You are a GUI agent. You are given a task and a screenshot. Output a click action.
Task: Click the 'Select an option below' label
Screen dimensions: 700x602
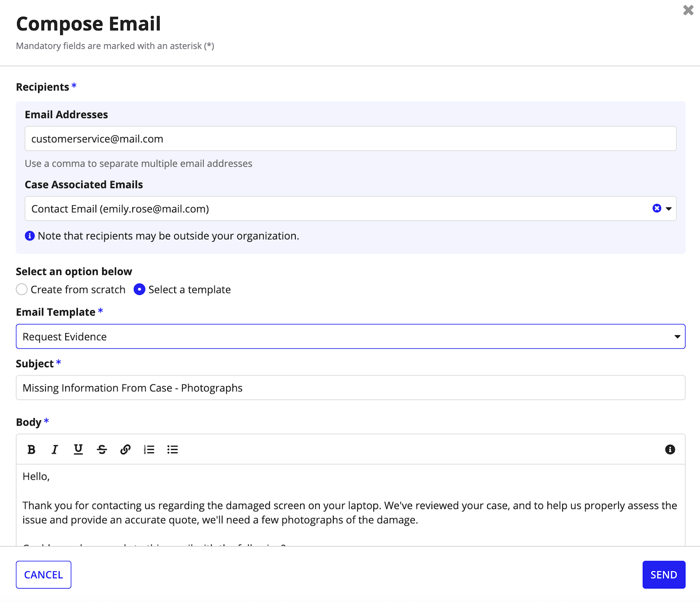74,271
